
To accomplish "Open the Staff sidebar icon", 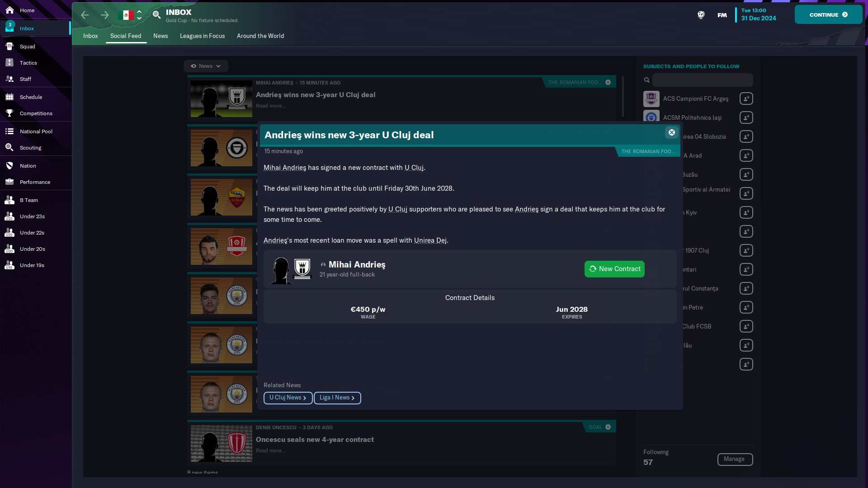I will pos(9,79).
